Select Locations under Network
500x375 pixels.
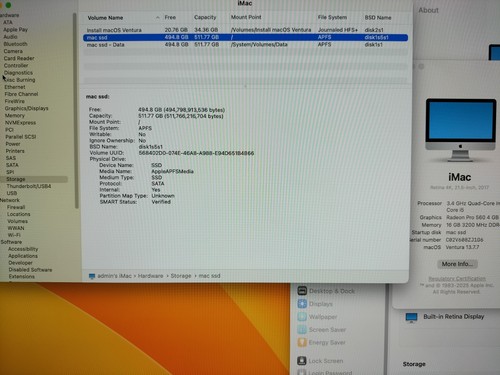click(x=19, y=214)
